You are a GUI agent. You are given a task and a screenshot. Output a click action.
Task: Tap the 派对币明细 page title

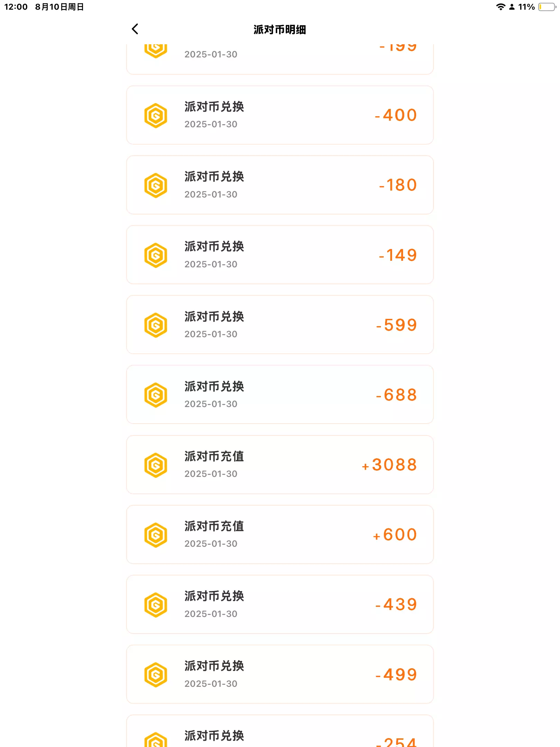click(x=280, y=30)
